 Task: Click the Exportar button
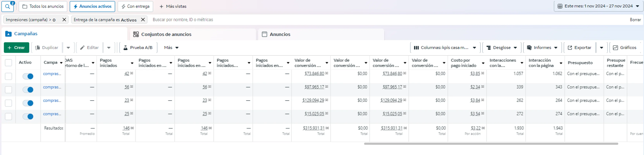pyautogui.click(x=580, y=47)
